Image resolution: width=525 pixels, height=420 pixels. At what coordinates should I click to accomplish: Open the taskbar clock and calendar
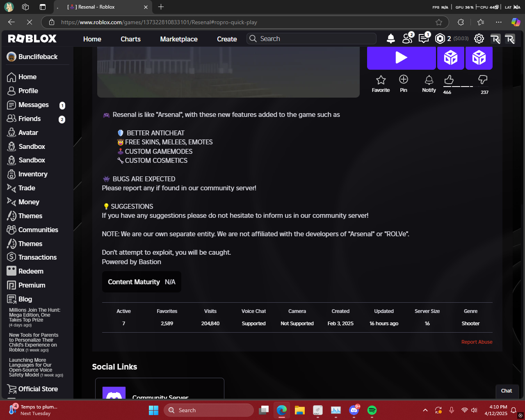click(496, 410)
